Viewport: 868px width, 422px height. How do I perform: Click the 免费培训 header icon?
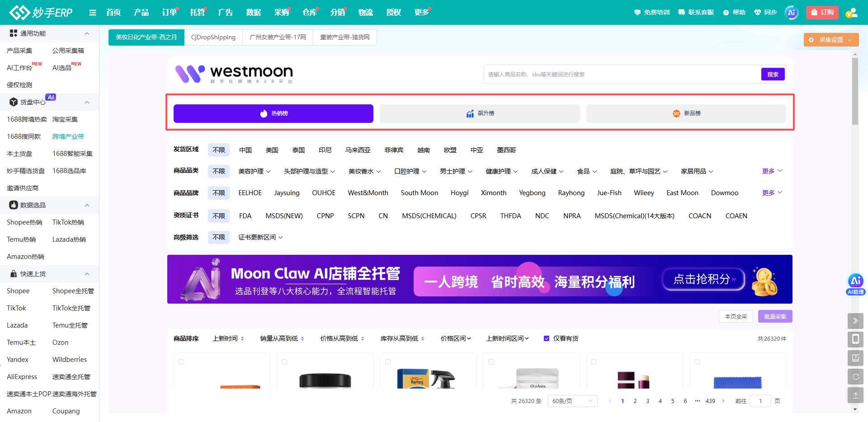coord(637,13)
